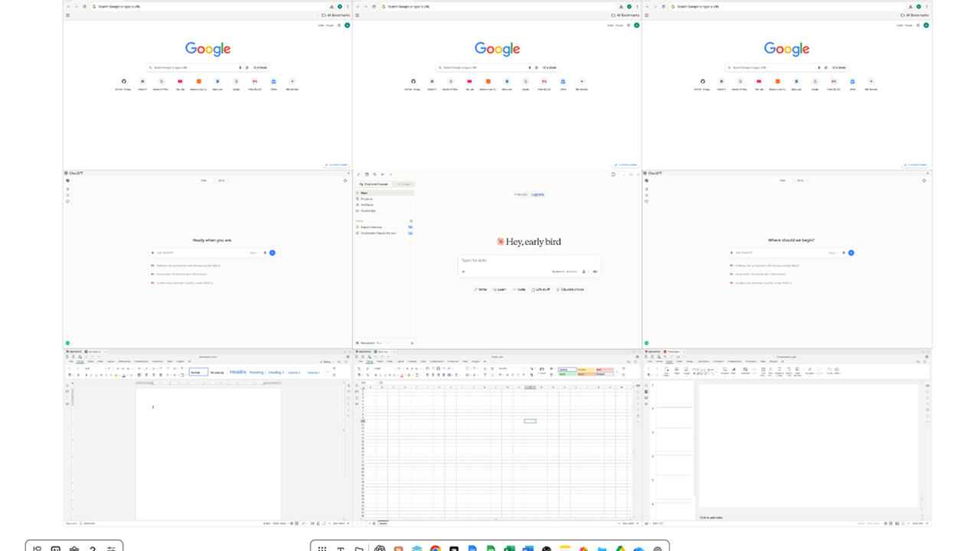The image size is (980, 551).
Task: Click GitHub shortcut in right Google window
Action: (x=703, y=81)
